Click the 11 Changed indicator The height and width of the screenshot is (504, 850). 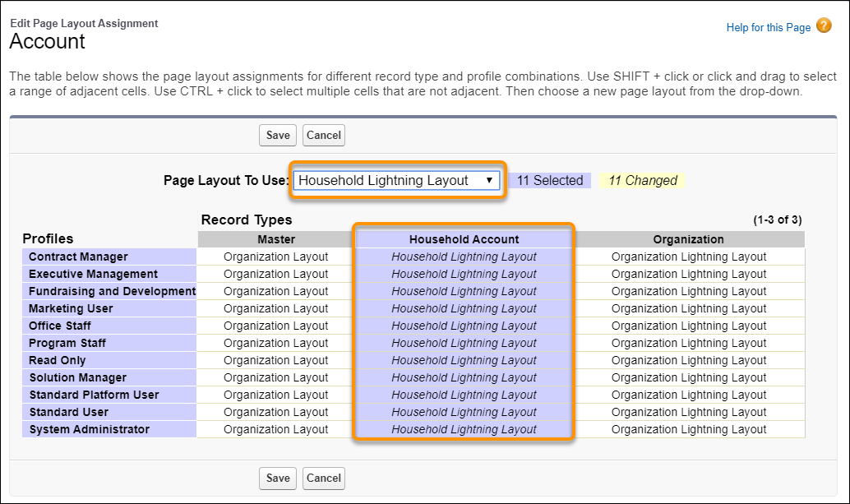click(642, 179)
